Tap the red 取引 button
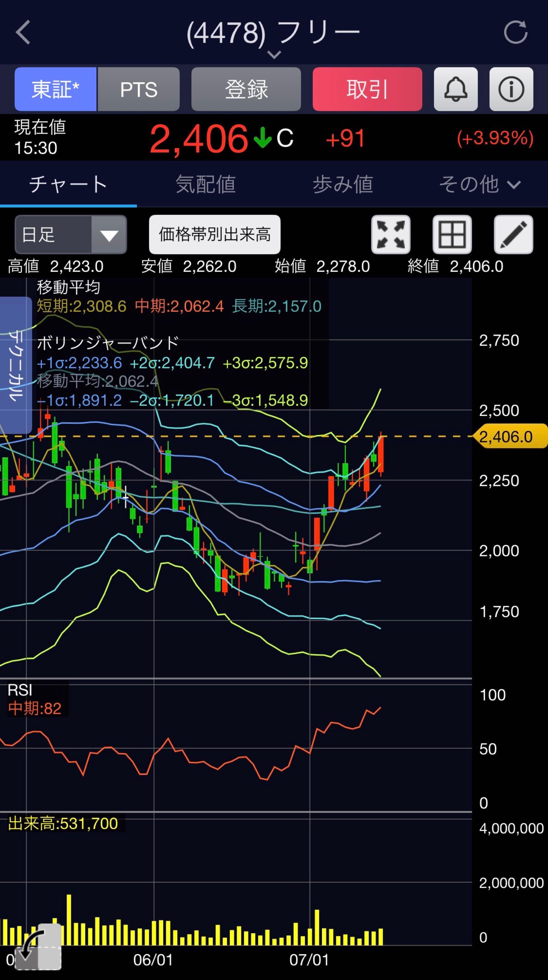Viewport: 548px width, 980px height. coord(367,89)
